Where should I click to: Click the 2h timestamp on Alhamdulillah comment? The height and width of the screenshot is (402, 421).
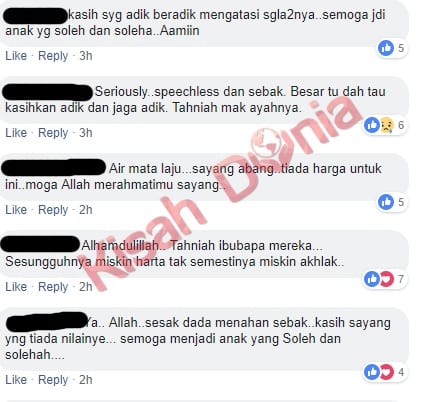tap(86, 287)
